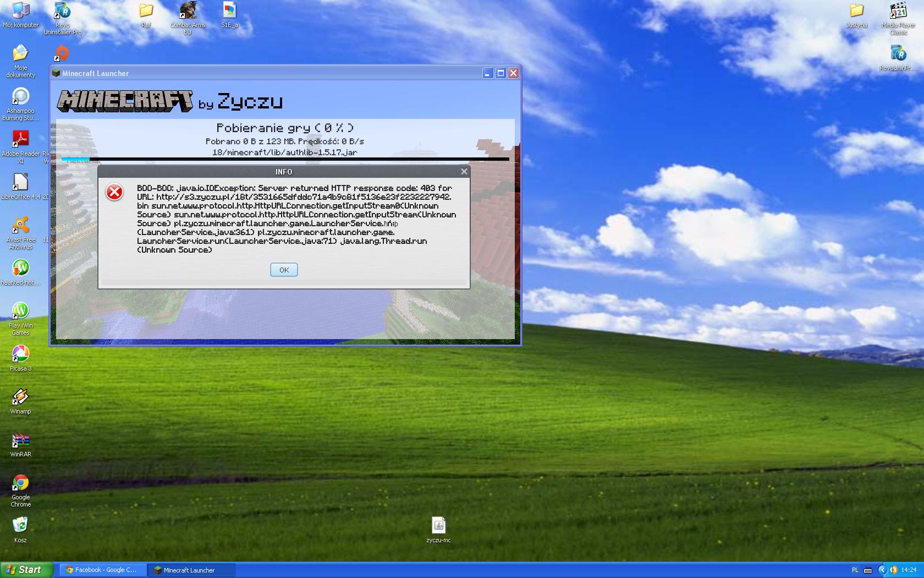The height and width of the screenshot is (578, 924).
Task: Open the Mój komputer desktop icon
Action: (20, 15)
